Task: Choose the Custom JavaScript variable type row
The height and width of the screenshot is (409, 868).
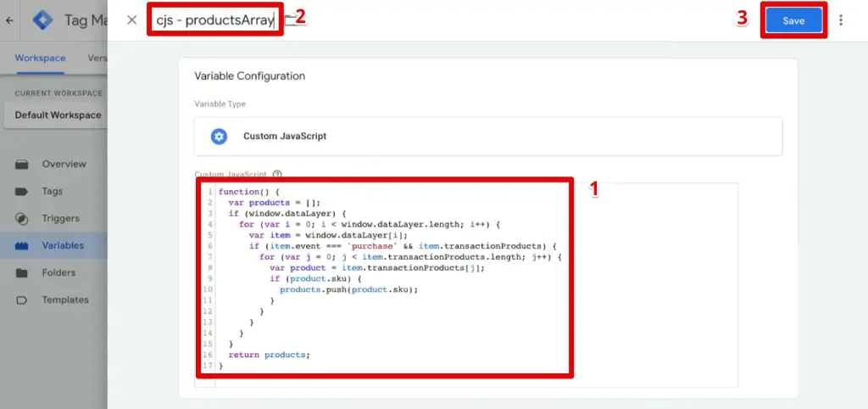Action: pyautogui.click(x=488, y=137)
